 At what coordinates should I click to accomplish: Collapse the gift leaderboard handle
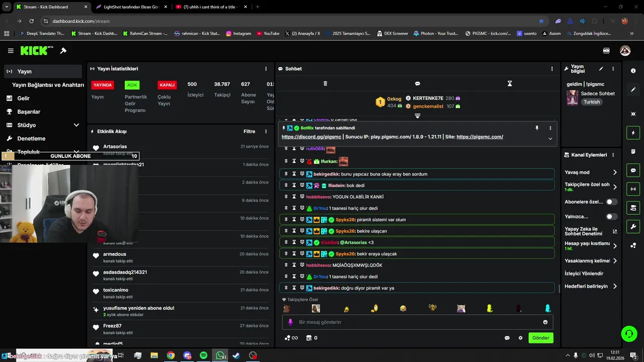point(417,116)
